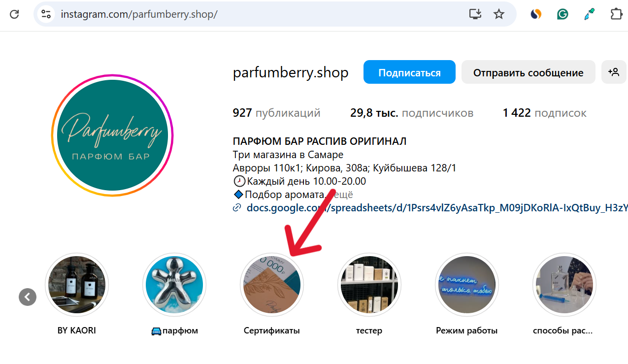Viewport: 628px width, 364px height.
Task: Open the docs.google.com spreadsheet link
Action: pyautogui.click(x=436, y=208)
